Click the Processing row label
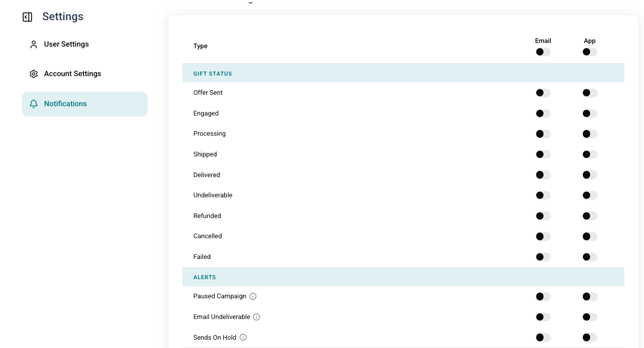The image size is (644, 348). tap(209, 134)
